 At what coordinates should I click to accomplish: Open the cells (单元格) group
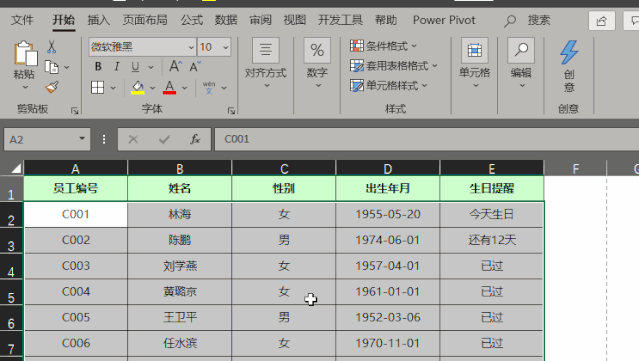point(475,64)
